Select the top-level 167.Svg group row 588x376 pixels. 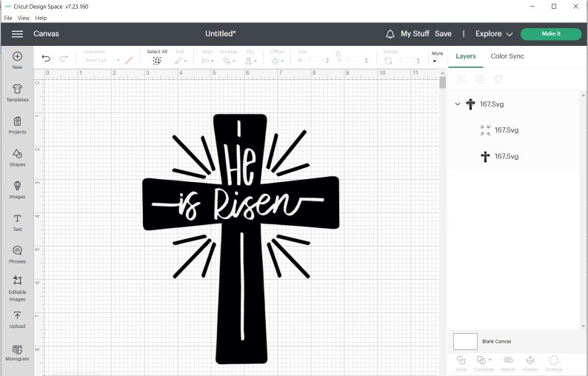(x=514, y=104)
